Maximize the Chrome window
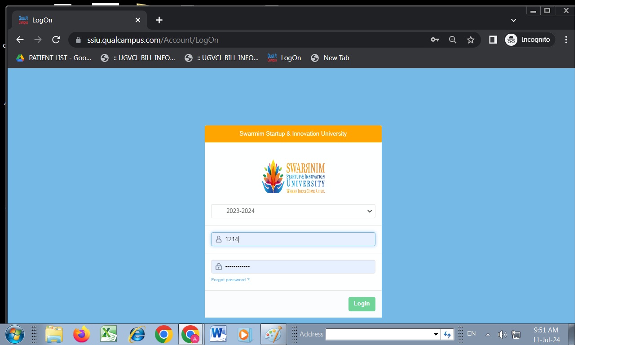This screenshot has width=644, height=345. [x=547, y=11]
